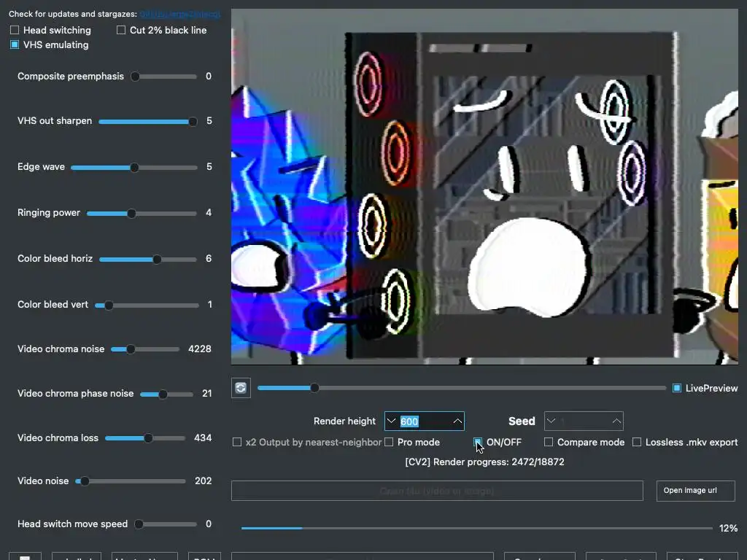The width and height of the screenshot is (747, 560).
Task: Click the Head switch move speed slider
Action: pyautogui.click(x=166, y=524)
